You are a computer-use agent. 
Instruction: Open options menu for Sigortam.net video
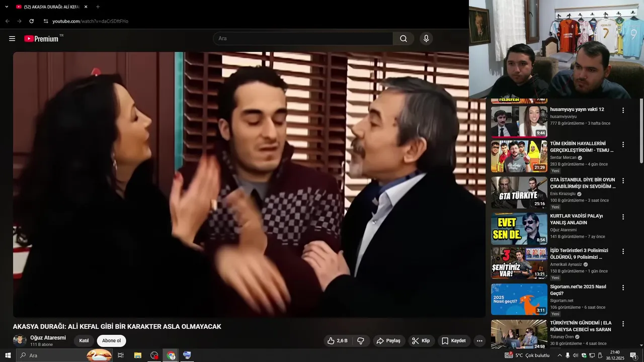coord(623,288)
